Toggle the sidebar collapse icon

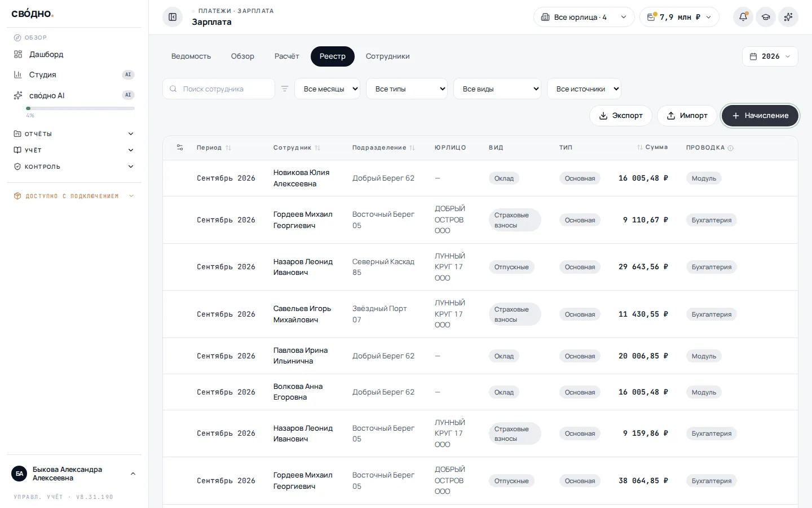tap(173, 17)
